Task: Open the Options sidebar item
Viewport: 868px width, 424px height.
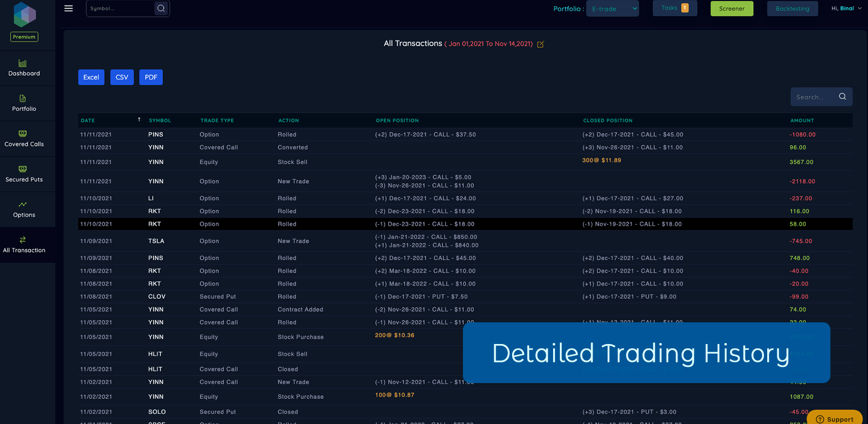Action: [24, 210]
